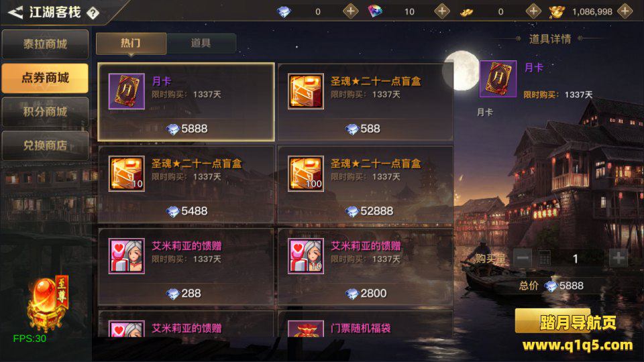Click calculator icon in purchase quantity
644x362 pixels.
point(545,258)
